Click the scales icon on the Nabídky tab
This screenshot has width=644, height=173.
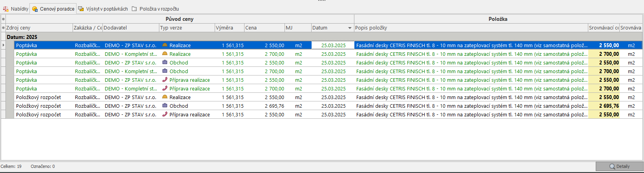point(6,9)
